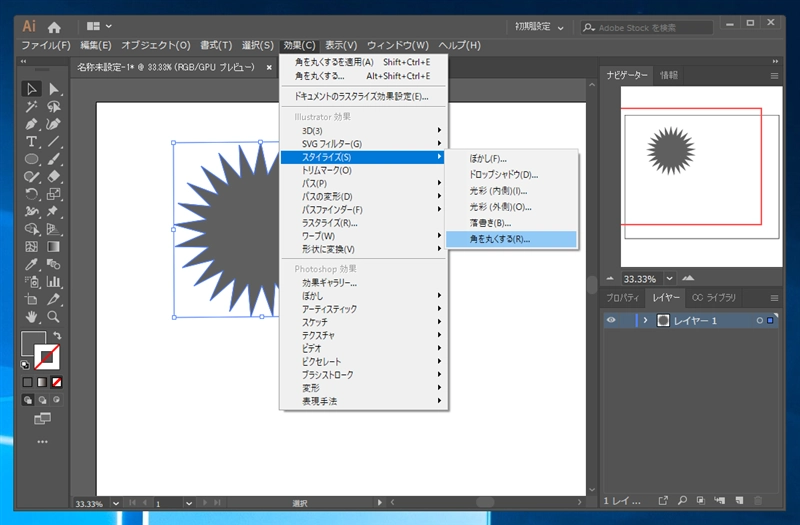800x525 pixels.
Task: Toggle visibility eye of レイヤー 1
Action: (x=611, y=320)
